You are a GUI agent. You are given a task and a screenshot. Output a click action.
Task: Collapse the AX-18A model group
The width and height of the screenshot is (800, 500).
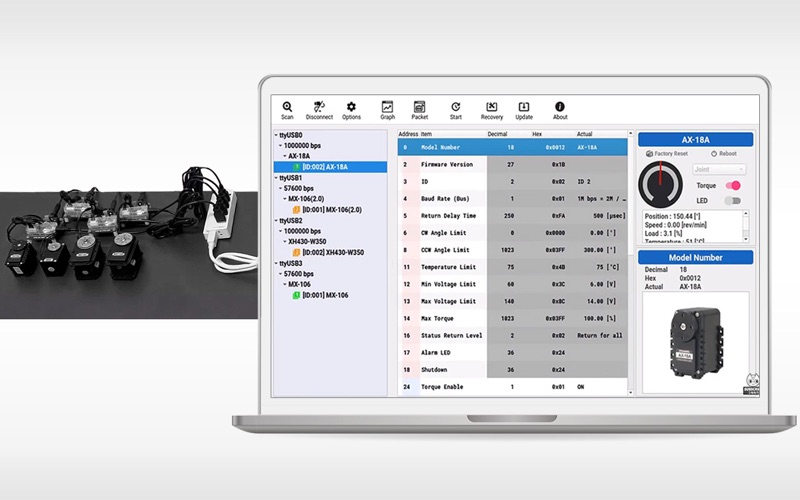point(285,156)
